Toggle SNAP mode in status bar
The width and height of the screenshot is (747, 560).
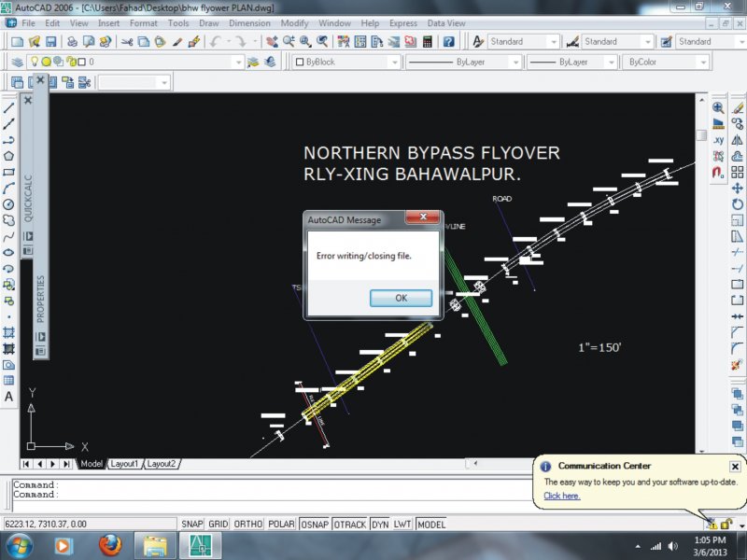(192, 525)
